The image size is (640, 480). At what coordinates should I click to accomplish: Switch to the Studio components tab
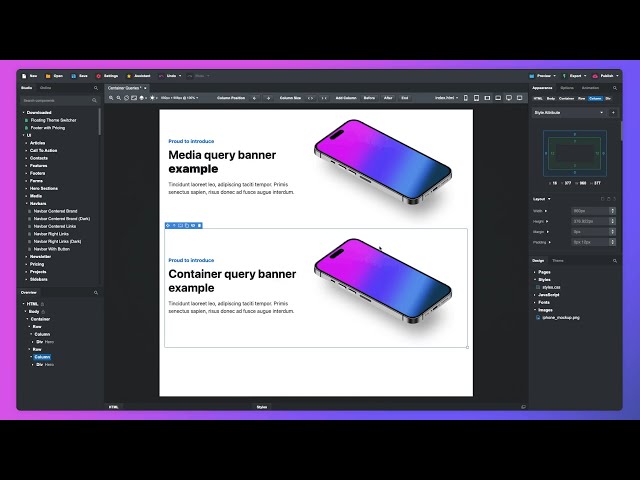point(27,88)
